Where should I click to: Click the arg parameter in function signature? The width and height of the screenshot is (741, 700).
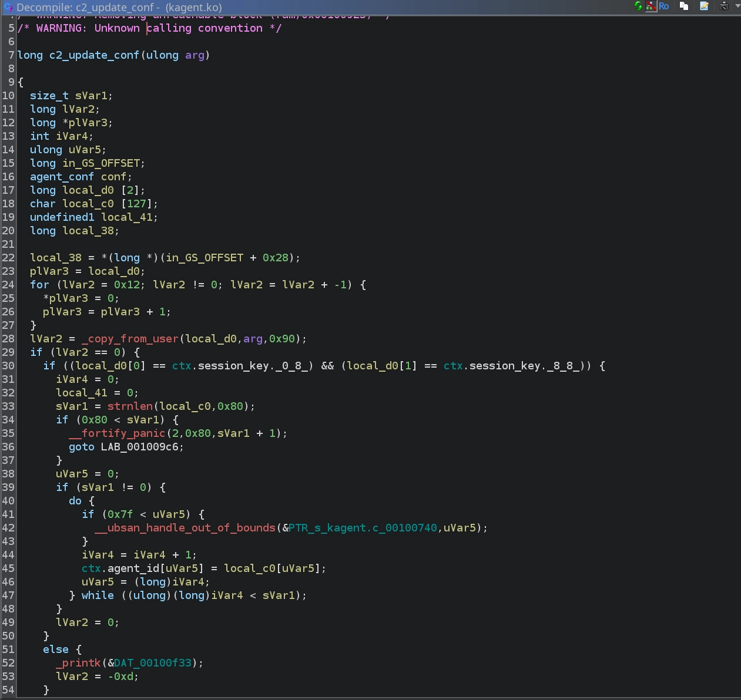pyautogui.click(x=195, y=55)
